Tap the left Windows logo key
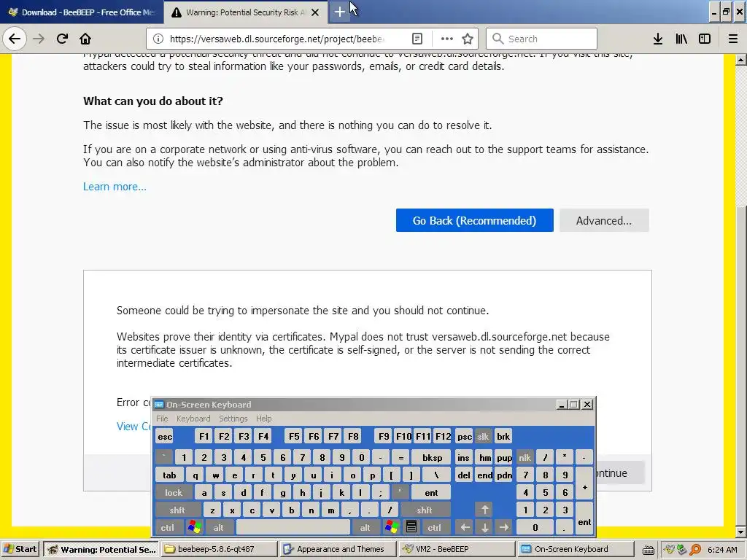Image resolution: width=747 pixels, height=560 pixels. pos(194,528)
